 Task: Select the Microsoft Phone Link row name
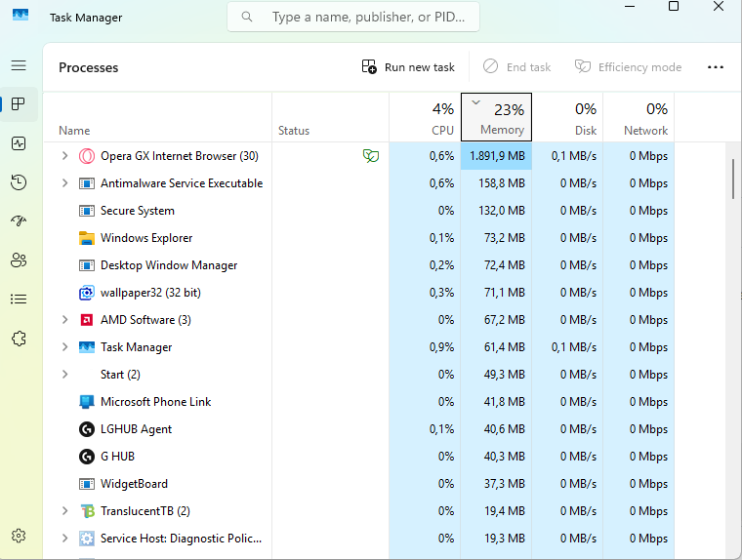tap(155, 402)
